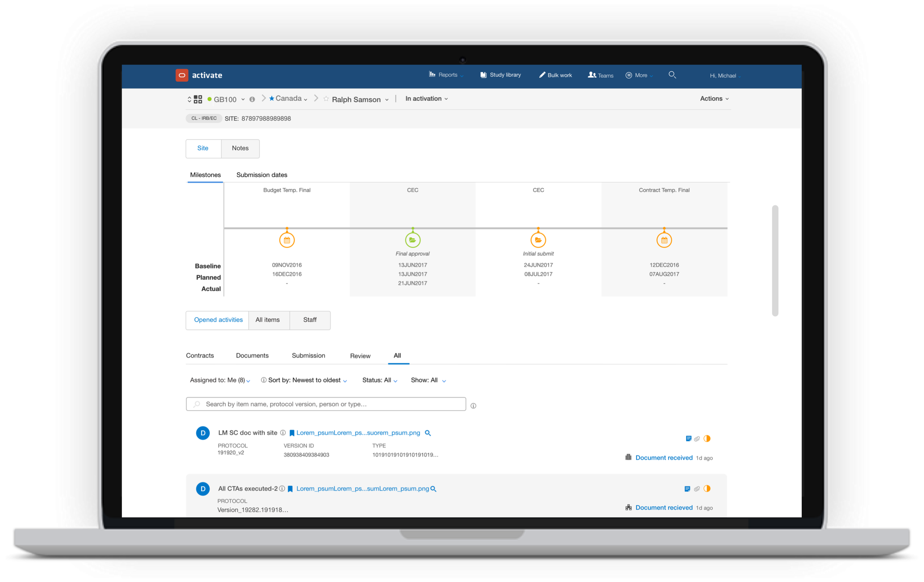This screenshot has width=924, height=582.
Task: Click the item search input field
Action: 326,404
